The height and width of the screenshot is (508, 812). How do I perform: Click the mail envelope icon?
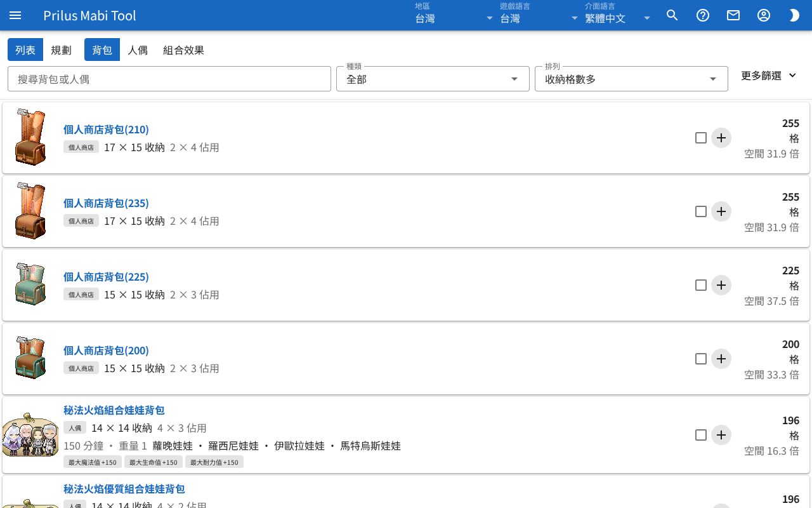coord(733,15)
